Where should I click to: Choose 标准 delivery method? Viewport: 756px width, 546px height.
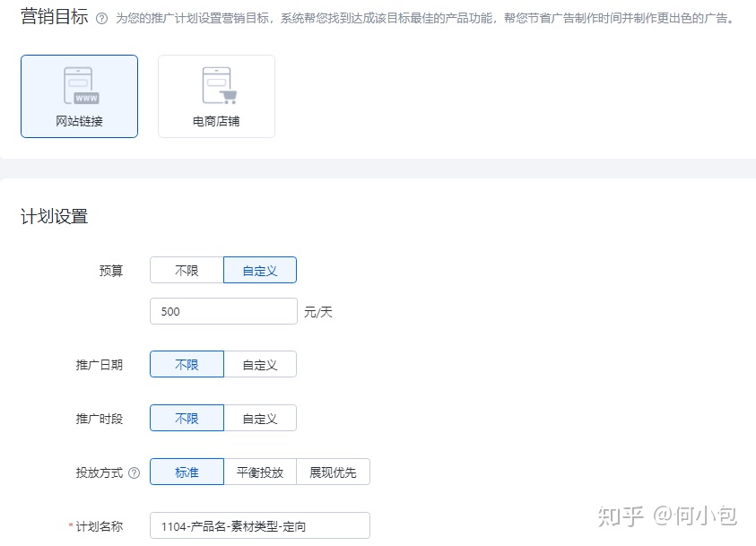tap(187, 472)
